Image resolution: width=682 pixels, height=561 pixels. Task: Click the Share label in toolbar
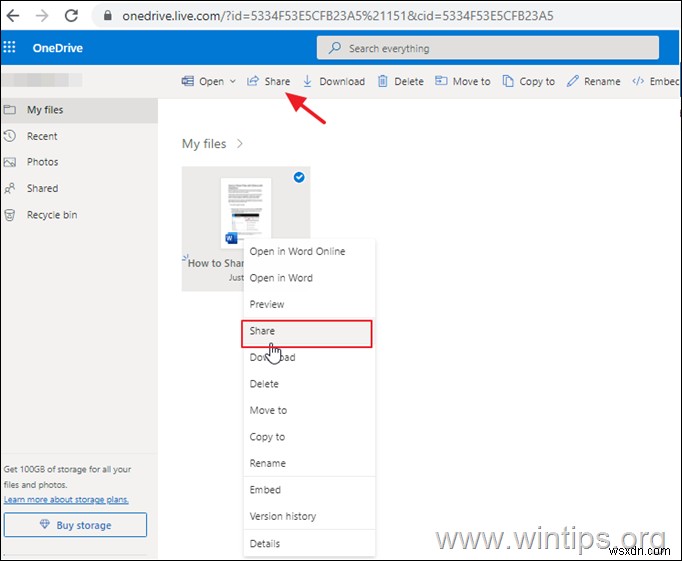[277, 81]
